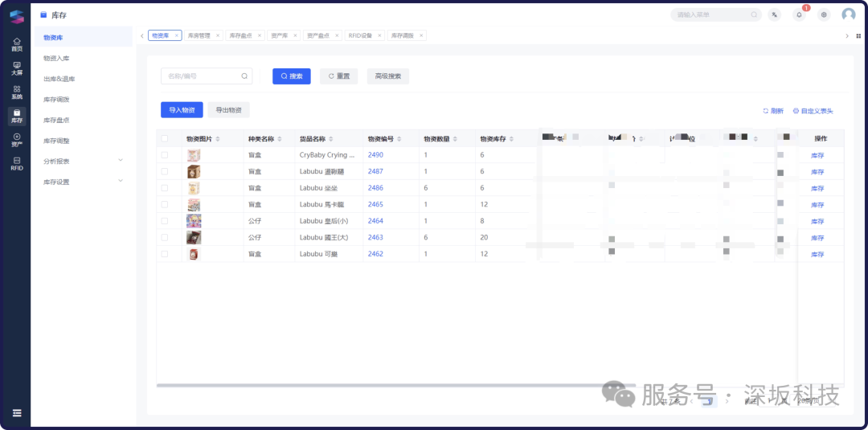Click the 刷新 refresh link
Viewport: 868px width, 430px height.
pos(773,111)
